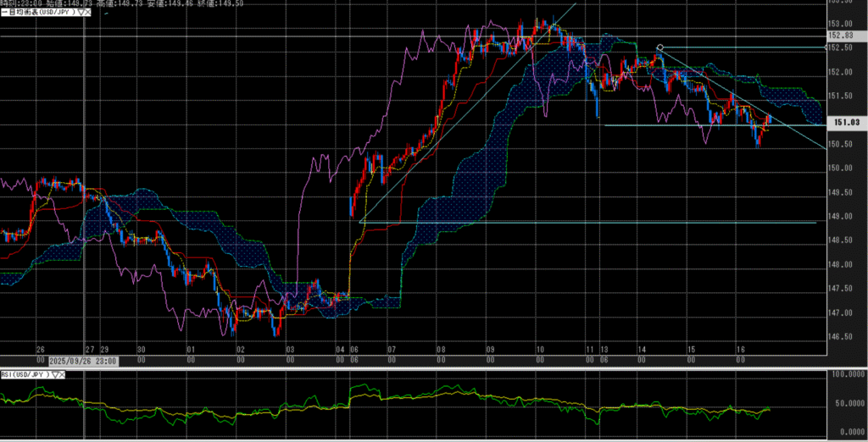Click the 10 date marker on time axis

pos(539,349)
